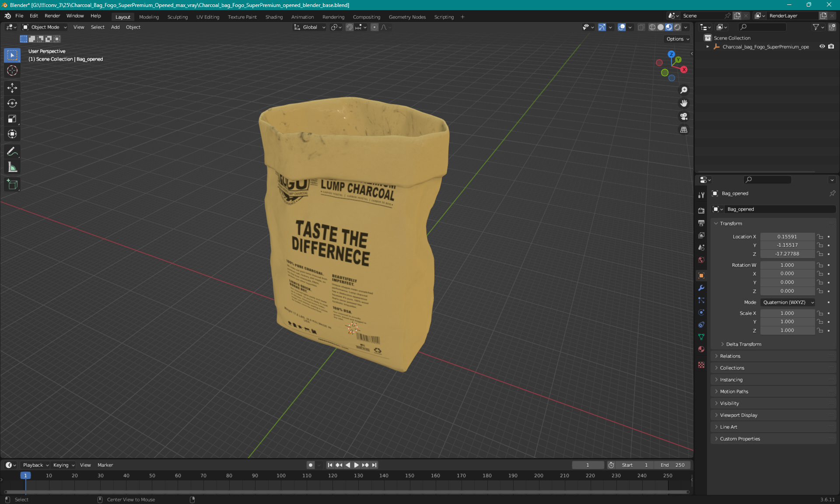Open the Modifier properties wrench tab
Screen dimensions: 840x504
tap(701, 288)
